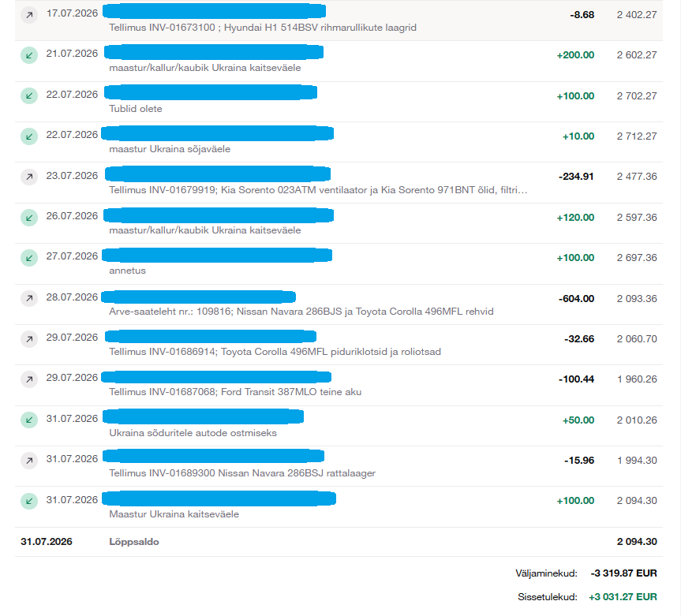
Task: Click outgoing icon for -32.66 piduriklotsid order
Action: (29, 339)
